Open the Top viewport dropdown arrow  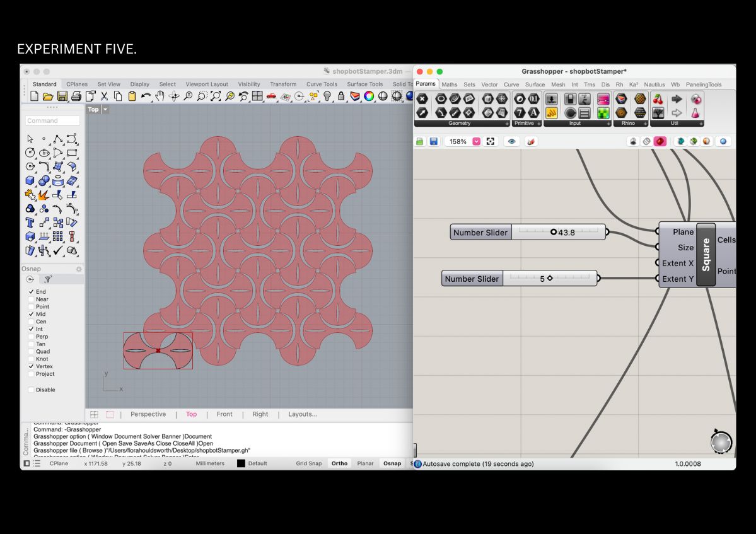pos(105,110)
